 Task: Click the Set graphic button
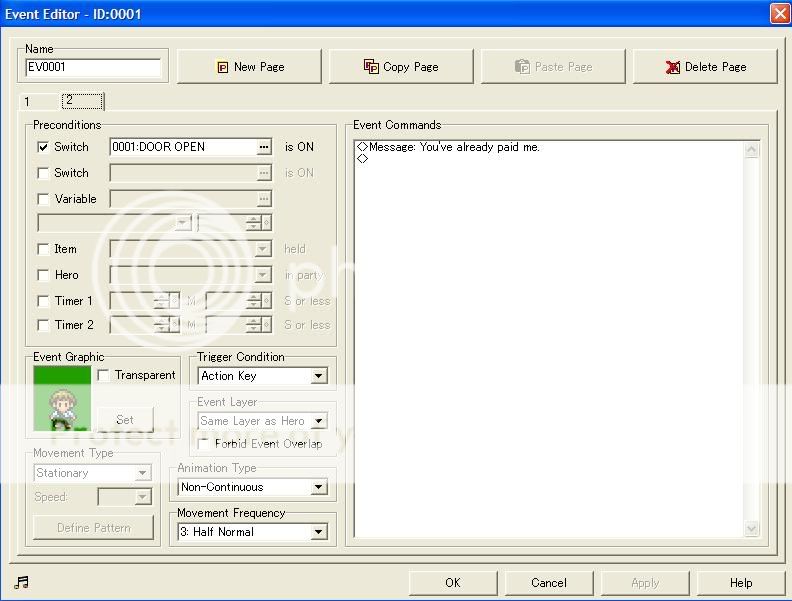(125, 420)
